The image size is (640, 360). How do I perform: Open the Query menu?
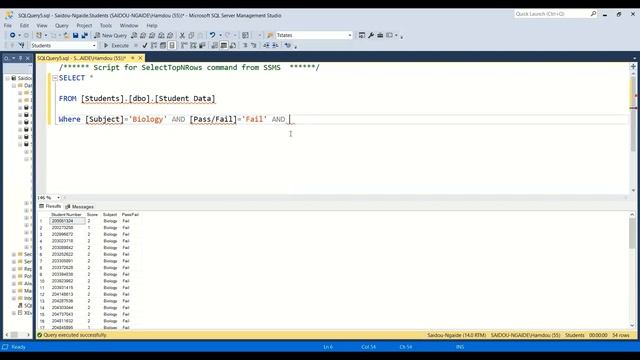[x=62, y=25]
